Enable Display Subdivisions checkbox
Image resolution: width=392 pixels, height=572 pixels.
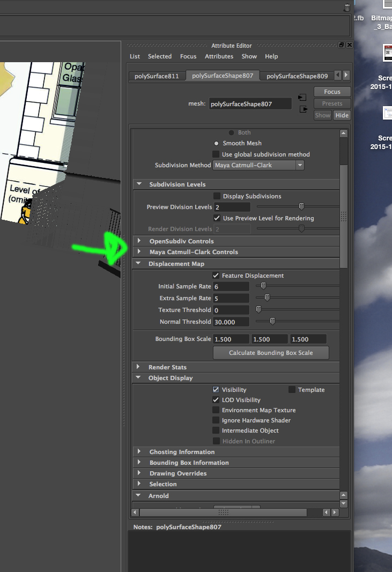(x=217, y=196)
